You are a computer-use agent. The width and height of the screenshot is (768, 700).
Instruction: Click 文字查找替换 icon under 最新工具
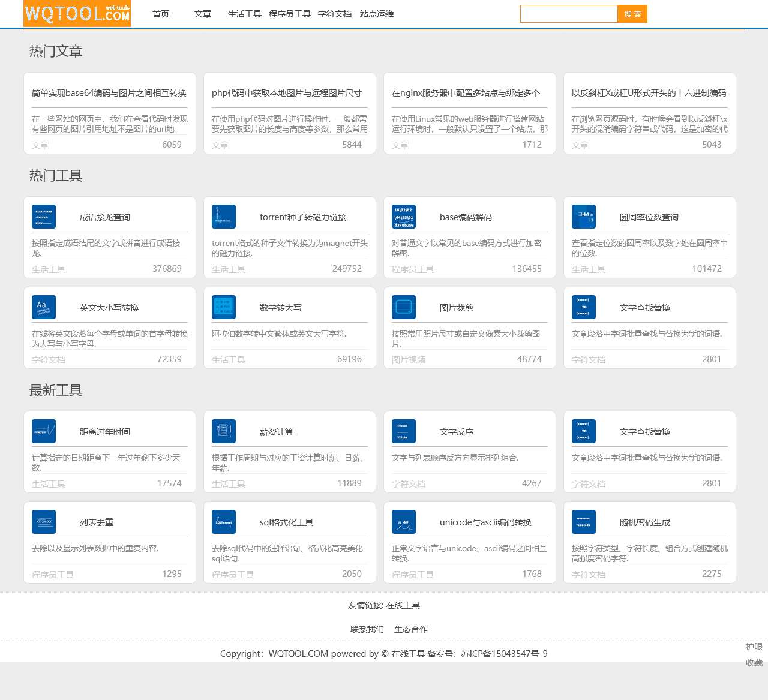tap(584, 431)
